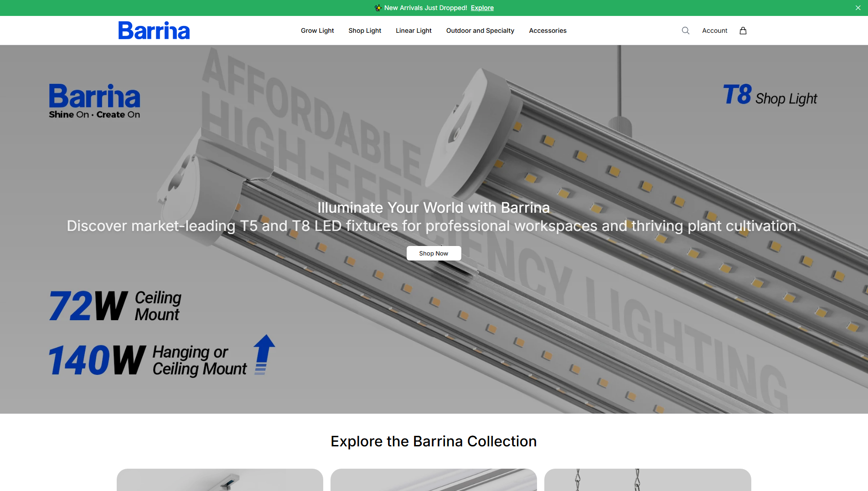Open the search magnifier icon
Screen dimensions: 868x491
tap(685, 31)
